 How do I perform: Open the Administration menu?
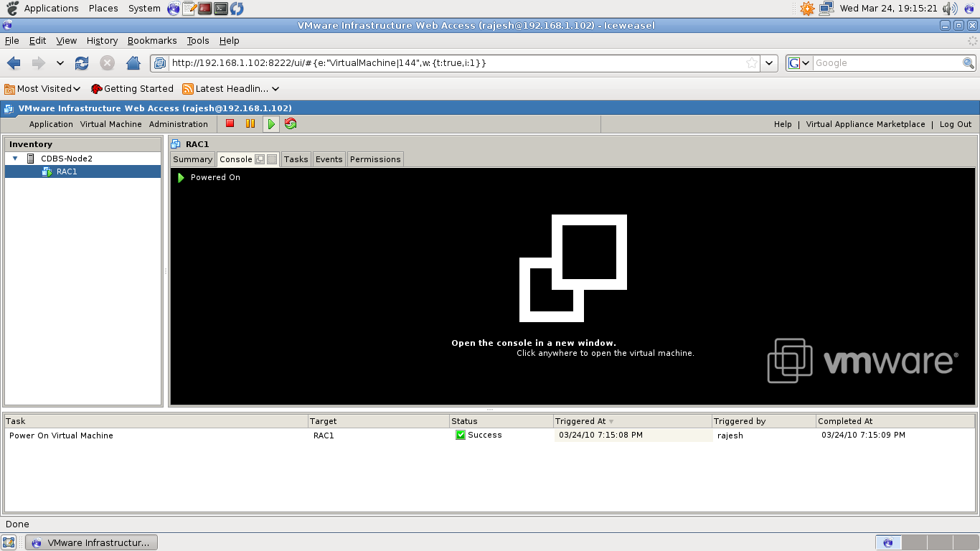tap(179, 124)
